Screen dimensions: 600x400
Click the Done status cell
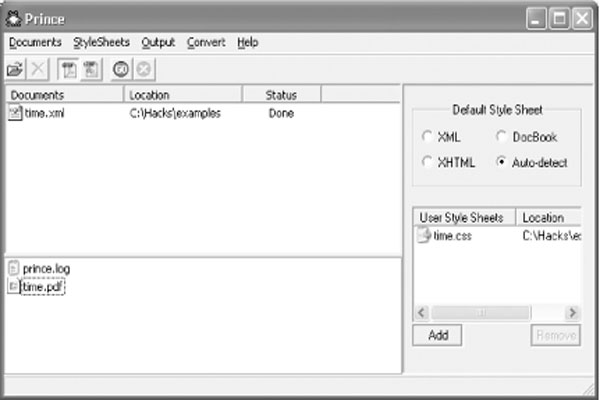coord(281,113)
